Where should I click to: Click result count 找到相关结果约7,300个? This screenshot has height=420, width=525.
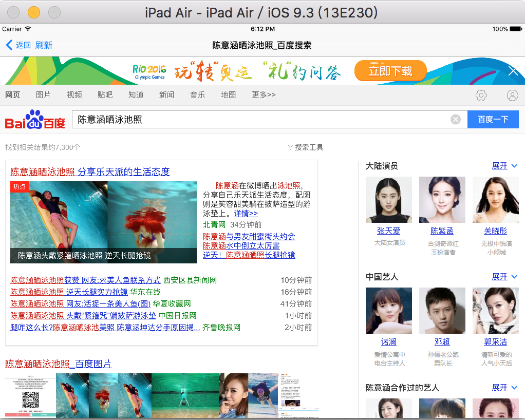pyautogui.click(x=43, y=147)
